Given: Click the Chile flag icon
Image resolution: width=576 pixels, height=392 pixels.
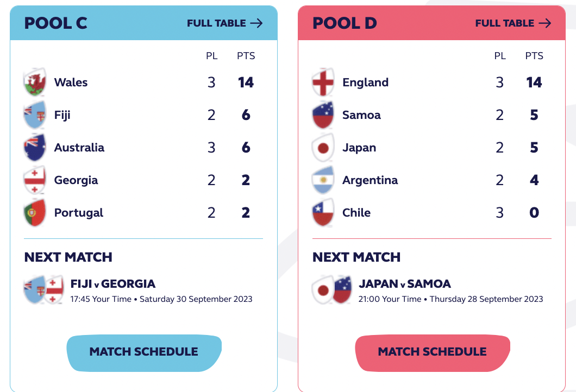Looking at the screenshot, I should click(x=323, y=212).
